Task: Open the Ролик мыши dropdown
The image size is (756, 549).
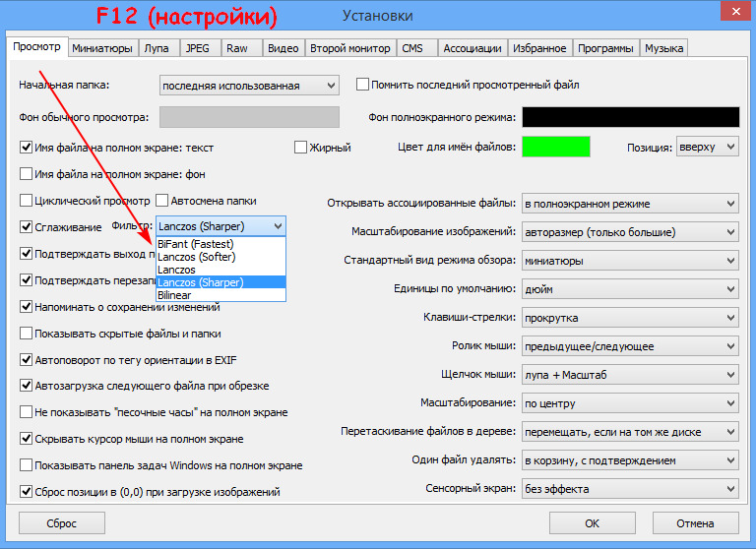Action: pyautogui.click(x=630, y=346)
